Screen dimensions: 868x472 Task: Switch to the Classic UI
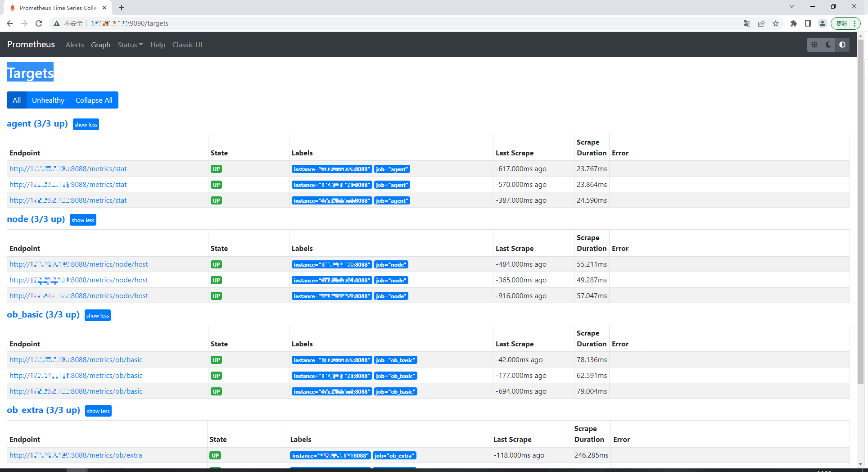(187, 45)
